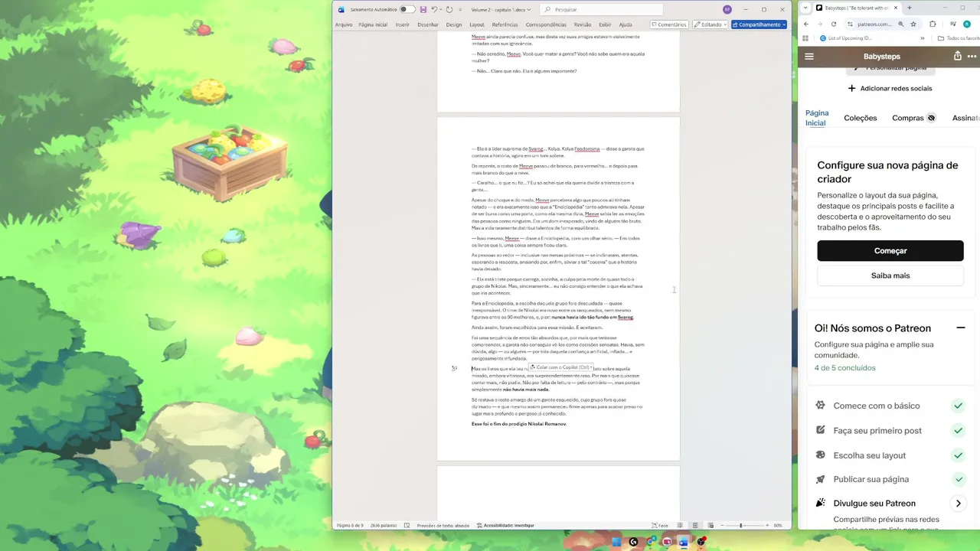The width and height of the screenshot is (980, 551).
Task: Open the Patreon hamburger menu
Action: [809, 56]
